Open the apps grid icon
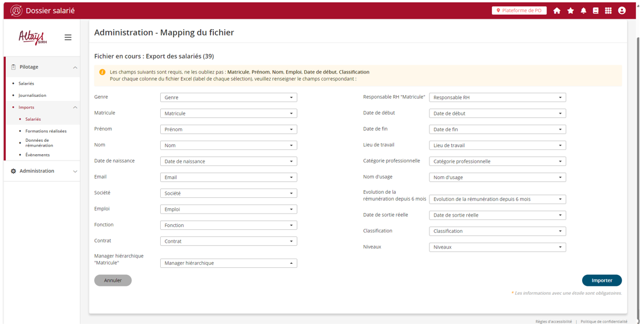The width and height of the screenshot is (644, 335). tap(608, 11)
